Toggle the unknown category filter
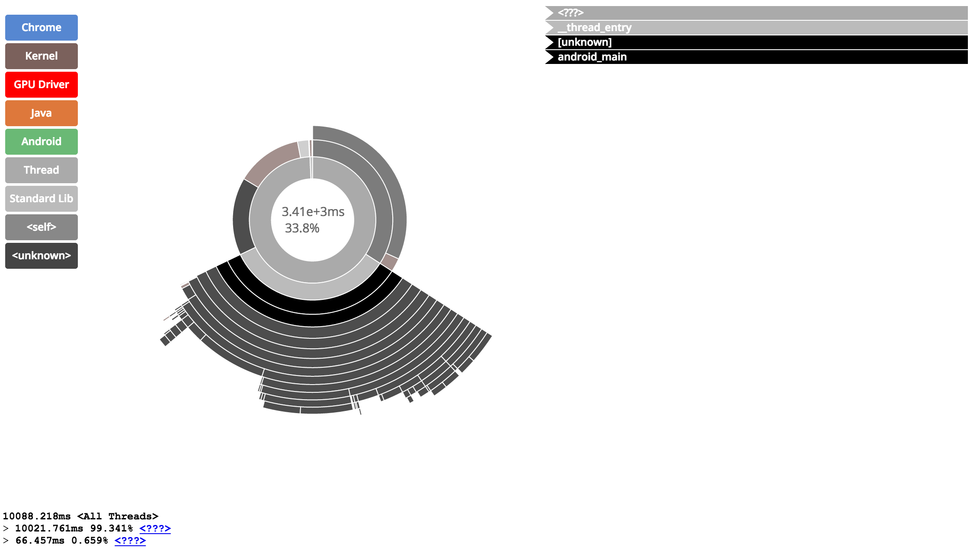The height and width of the screenshot is (560, 980). (41, 255)
